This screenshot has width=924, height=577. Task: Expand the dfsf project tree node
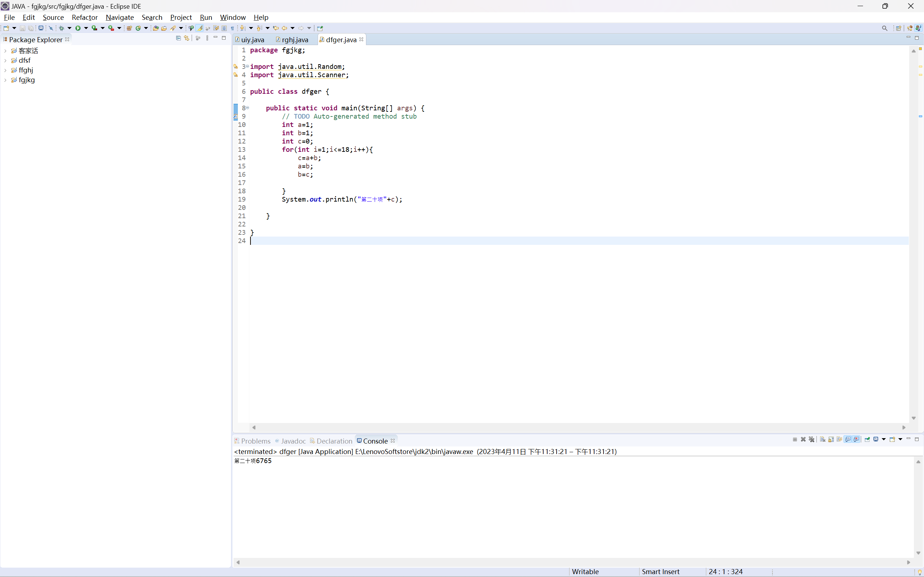tap(5, 60)
